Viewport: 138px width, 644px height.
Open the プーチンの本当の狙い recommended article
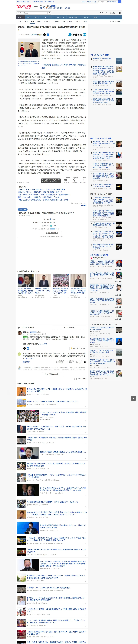click(63, 489)
